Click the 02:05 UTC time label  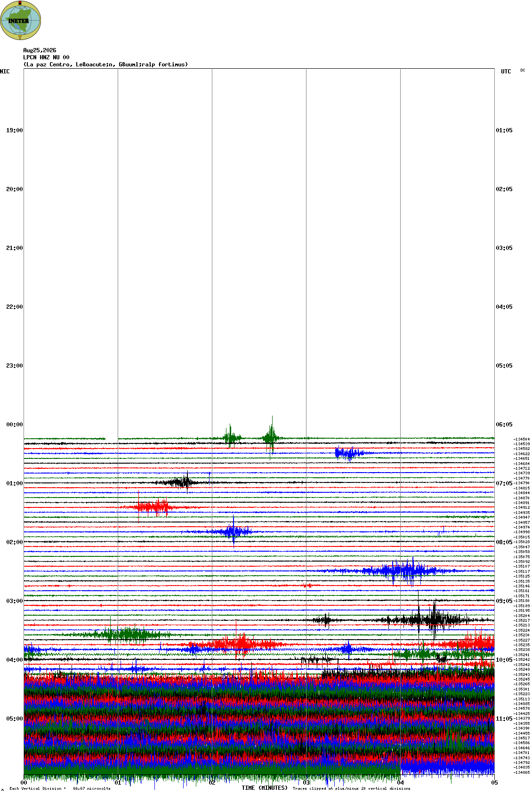pos(504,189)
